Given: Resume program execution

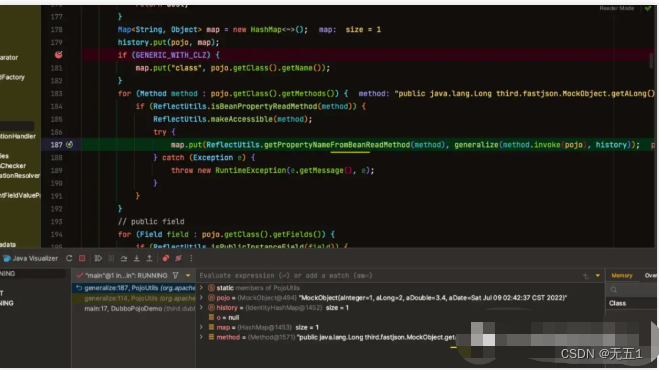Looking at the screenshot, I should tap(98, 258).
